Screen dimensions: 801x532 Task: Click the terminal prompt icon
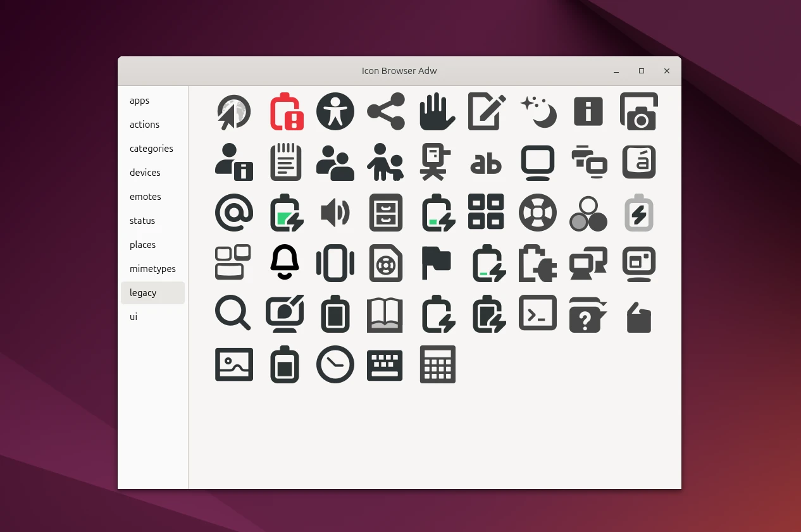[x=538, y=314]
